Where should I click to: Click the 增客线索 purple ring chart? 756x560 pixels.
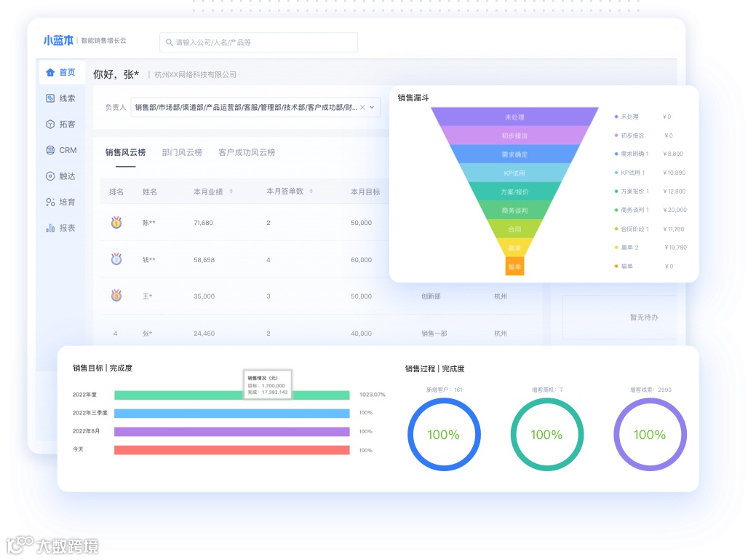click(650, 435)
